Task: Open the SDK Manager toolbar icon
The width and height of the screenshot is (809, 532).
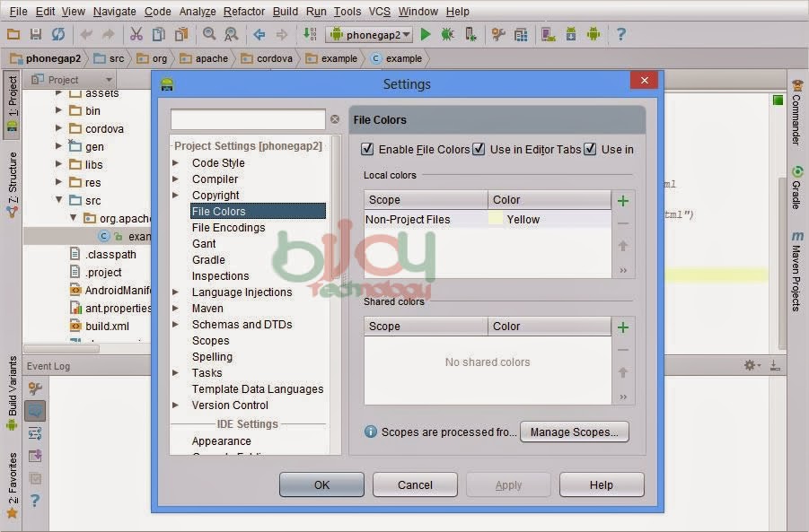Action: [x=571, y=34]
